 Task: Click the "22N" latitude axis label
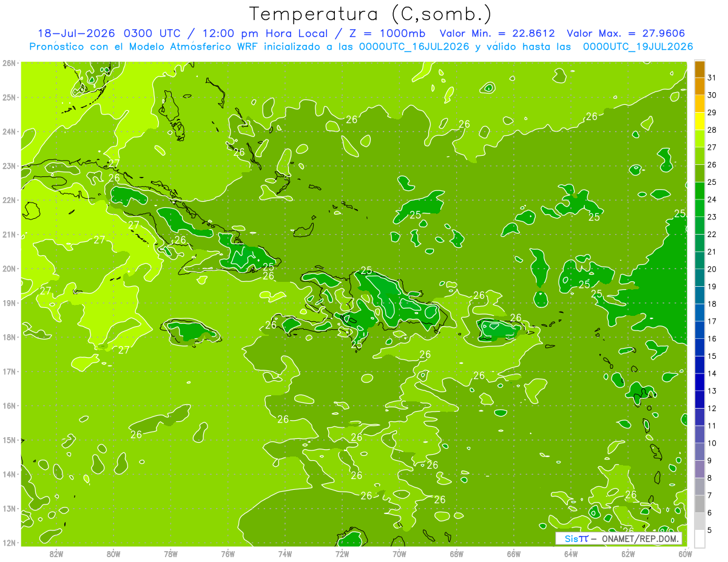coord(9,200)
